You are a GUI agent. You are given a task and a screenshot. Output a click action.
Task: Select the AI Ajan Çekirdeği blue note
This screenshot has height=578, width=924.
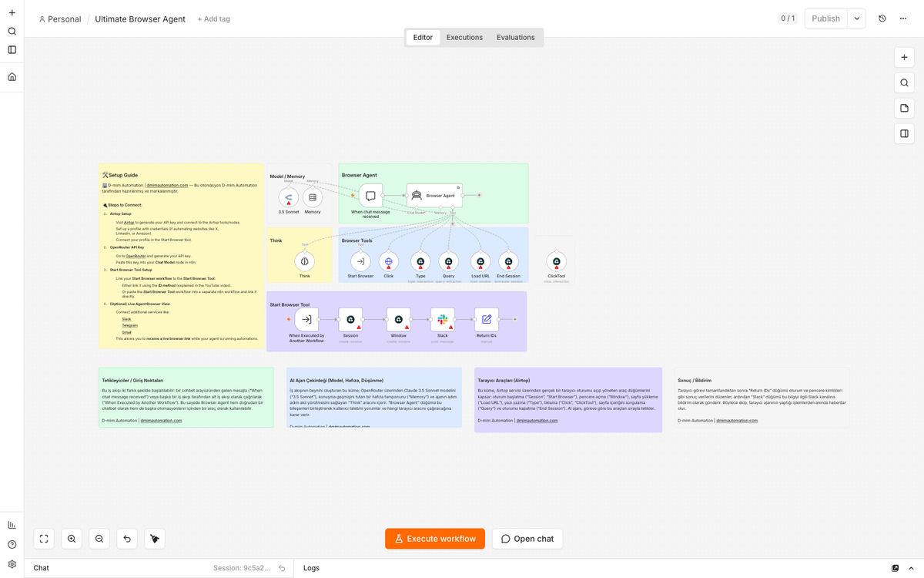pos(374,398)
